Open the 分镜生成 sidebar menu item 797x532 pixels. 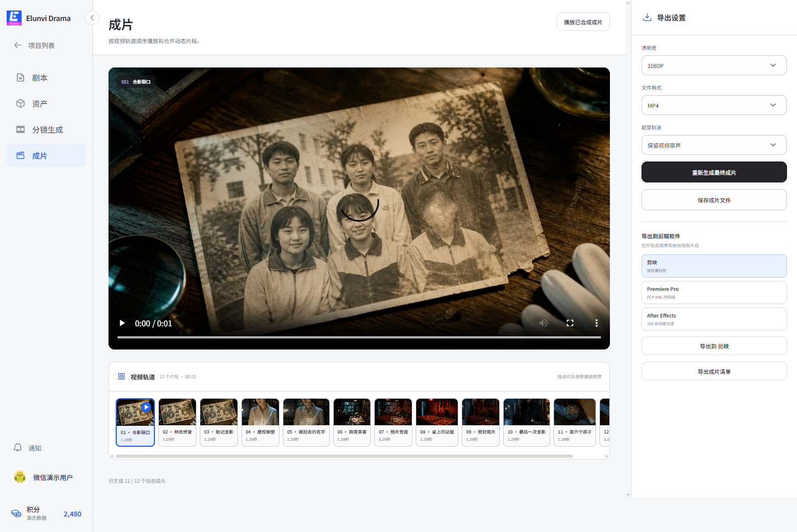pyautogui.click(x=46, y=129)
